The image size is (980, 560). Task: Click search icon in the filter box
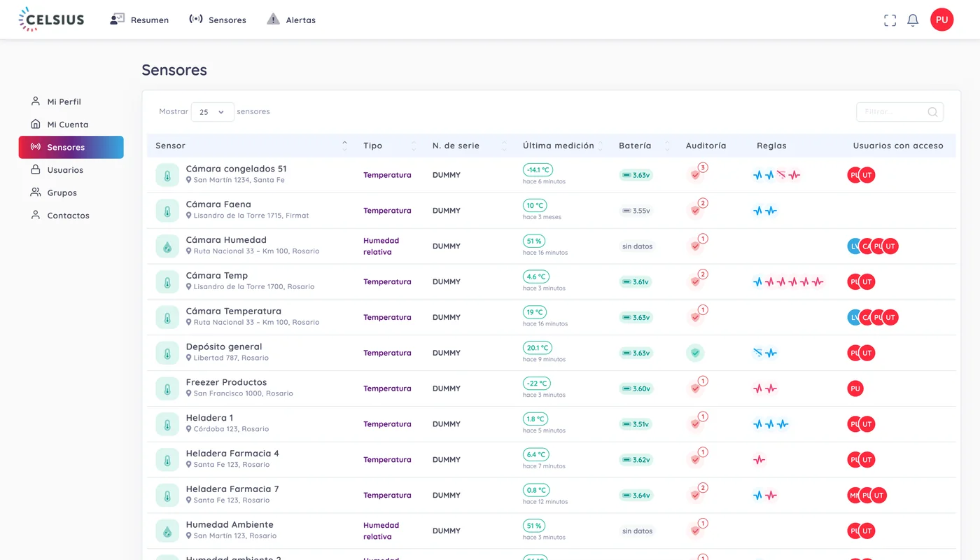(x=932, y=112)
